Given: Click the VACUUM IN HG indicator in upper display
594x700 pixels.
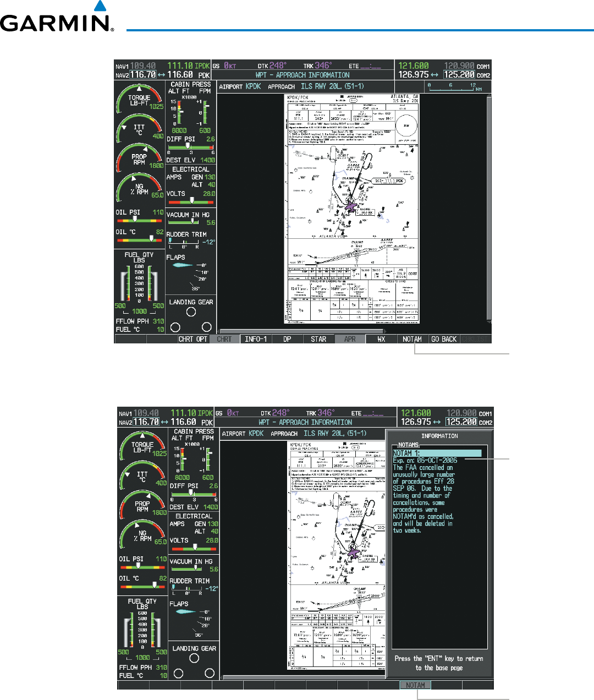Looking at the screenshot, I should [x=191, y=218].
